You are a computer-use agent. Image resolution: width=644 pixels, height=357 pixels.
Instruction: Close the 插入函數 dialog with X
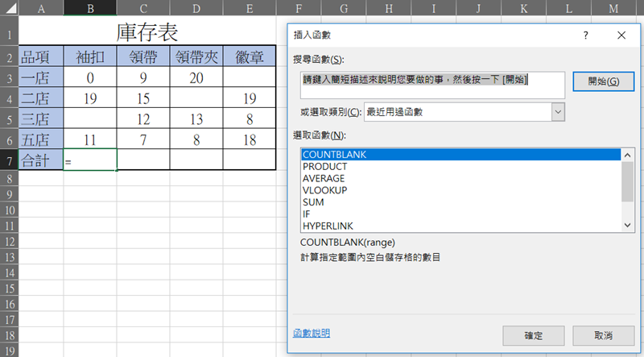tap(621, 35)
